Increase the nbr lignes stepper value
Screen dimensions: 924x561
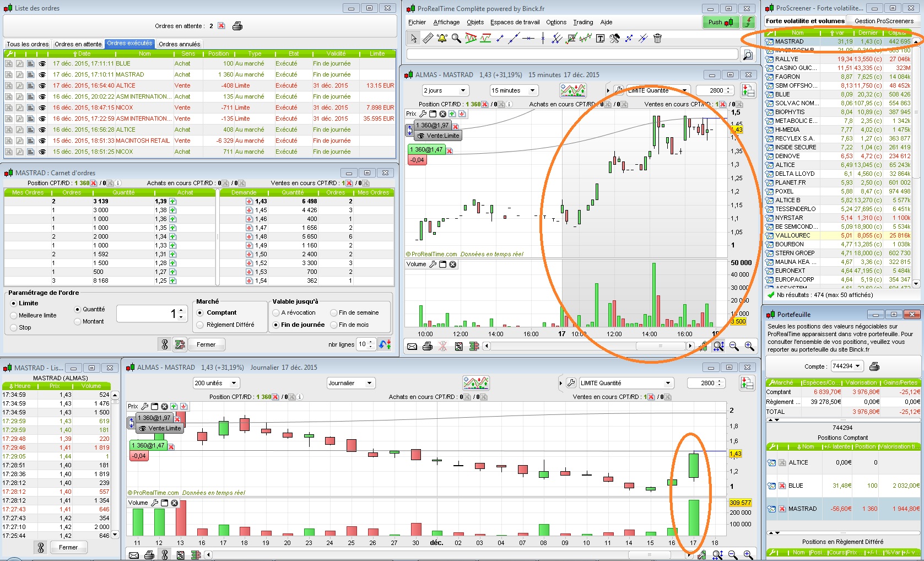click(x=371, y=342)
